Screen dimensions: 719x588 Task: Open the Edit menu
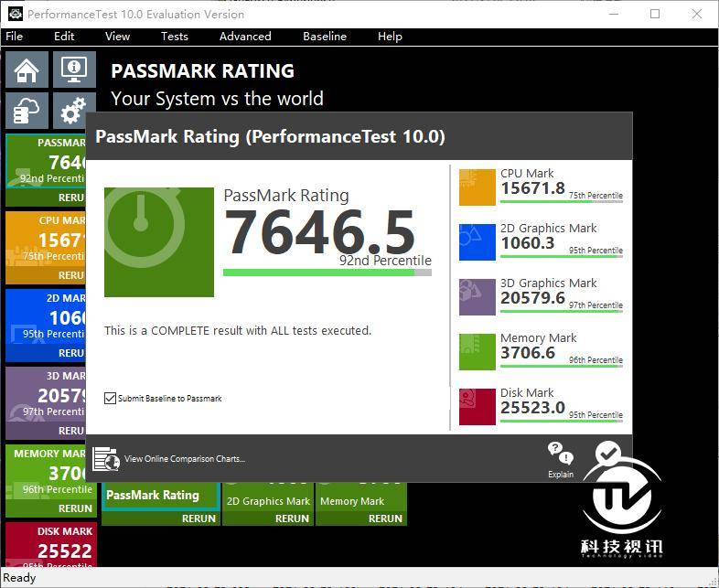point(64,37)
